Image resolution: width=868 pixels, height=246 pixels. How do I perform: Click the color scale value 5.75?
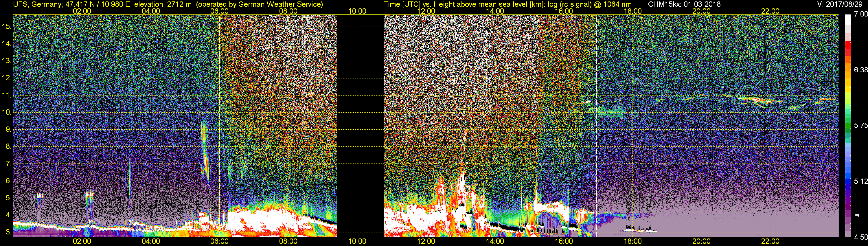coord(860,125)
